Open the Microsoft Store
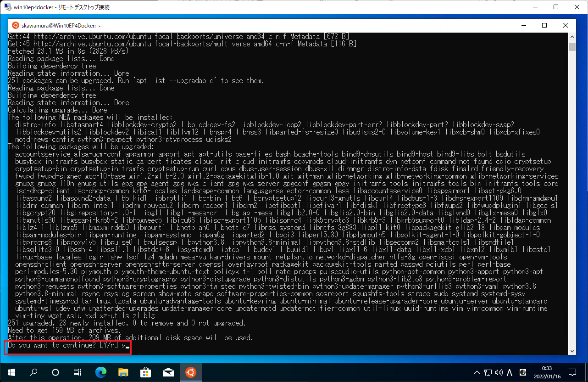Image resolution: width=588 pixels, height=382 pixels. pyautogui.click(x=145, y=371)
